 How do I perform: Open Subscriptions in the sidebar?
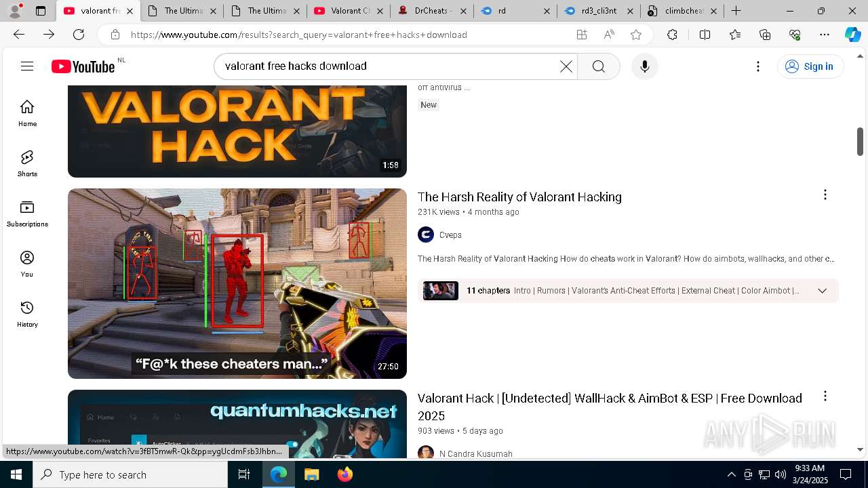27,213
